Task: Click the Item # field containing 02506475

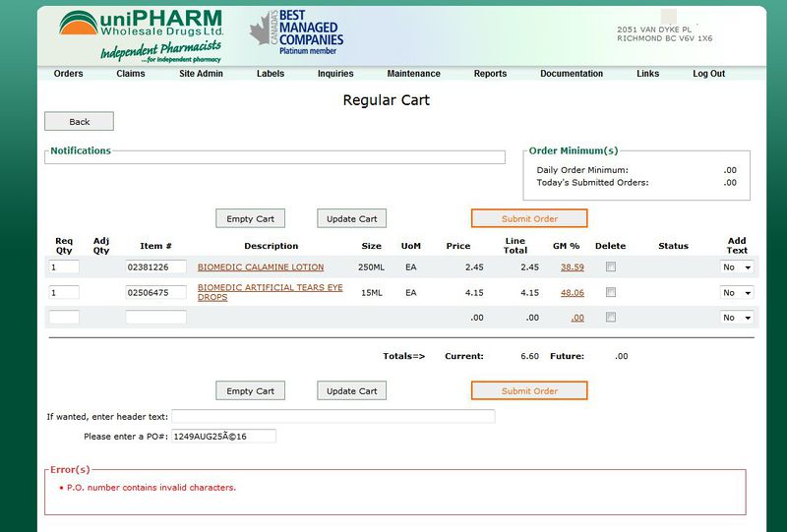Action: click(x=155, y=292)
